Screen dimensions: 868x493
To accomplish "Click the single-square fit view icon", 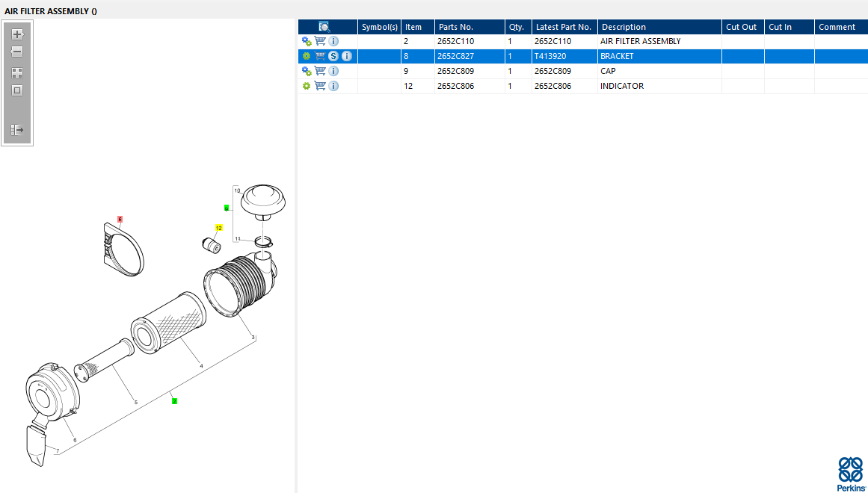I will click(17, 90).
